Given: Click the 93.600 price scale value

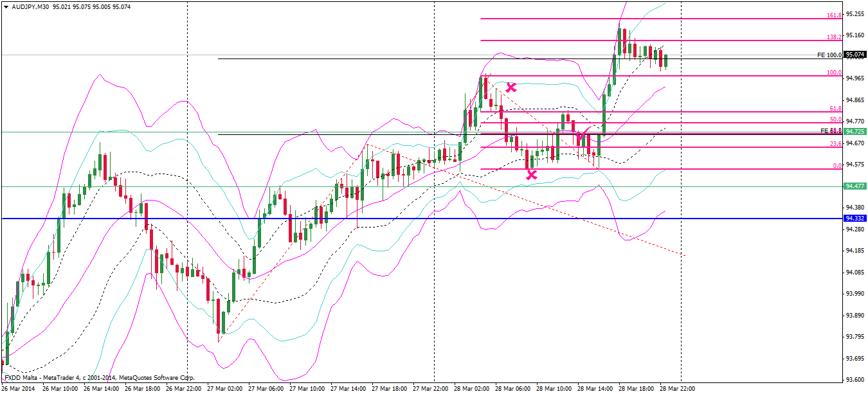Looking at the screenshot, I should click(855, 380).
